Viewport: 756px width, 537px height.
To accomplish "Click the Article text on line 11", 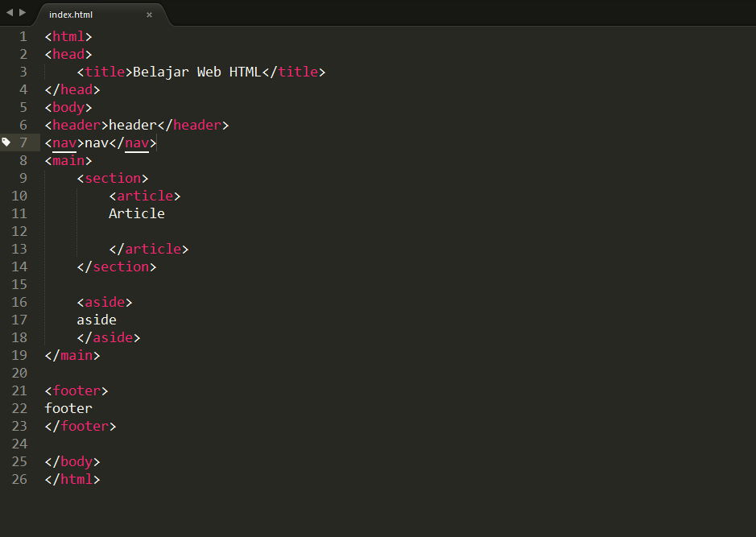I will click(136, 213).
